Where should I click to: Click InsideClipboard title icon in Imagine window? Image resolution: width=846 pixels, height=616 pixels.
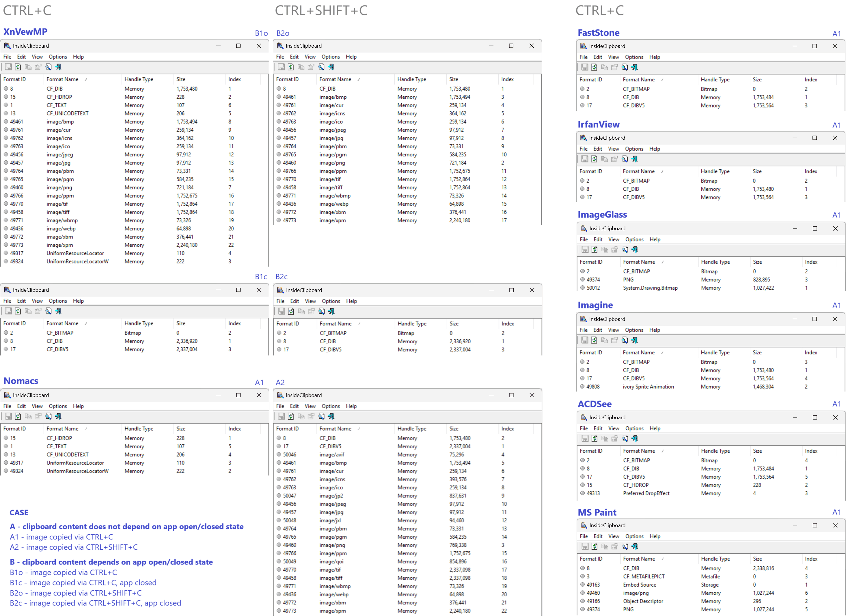point(583,319)
